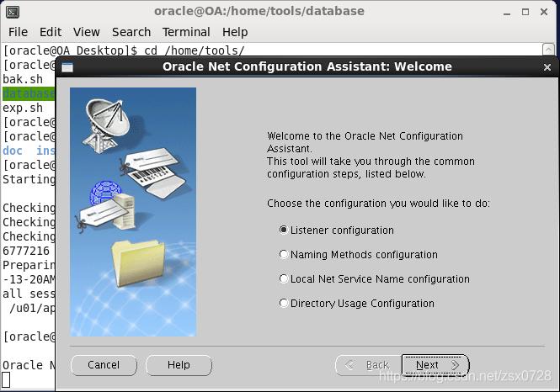Image resolution: width=560 pixels, height=392 pixels.
Task: Click the 'bak.sh' text in terminal
Action: pyautogui.click(x=23, y=79)
